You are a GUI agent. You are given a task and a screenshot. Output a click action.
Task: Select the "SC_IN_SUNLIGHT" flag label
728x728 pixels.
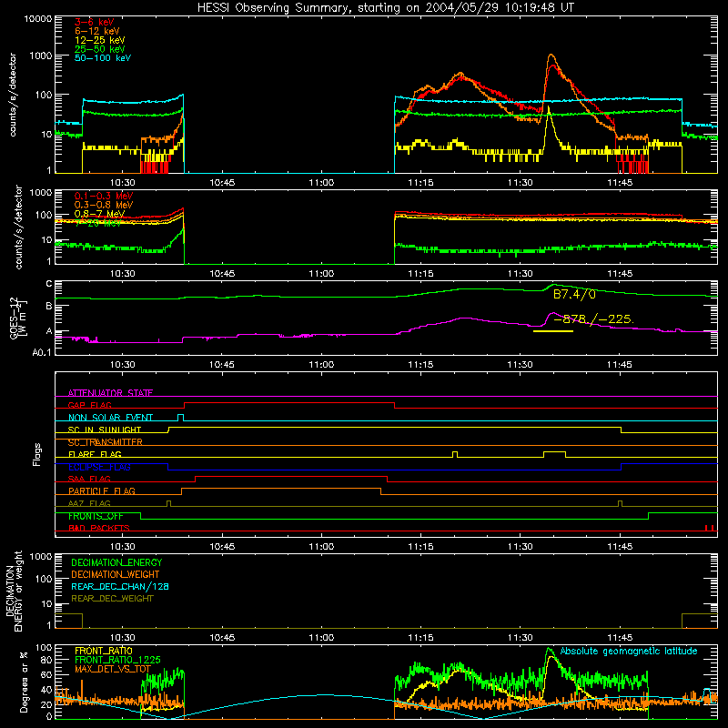coord(105,430)
